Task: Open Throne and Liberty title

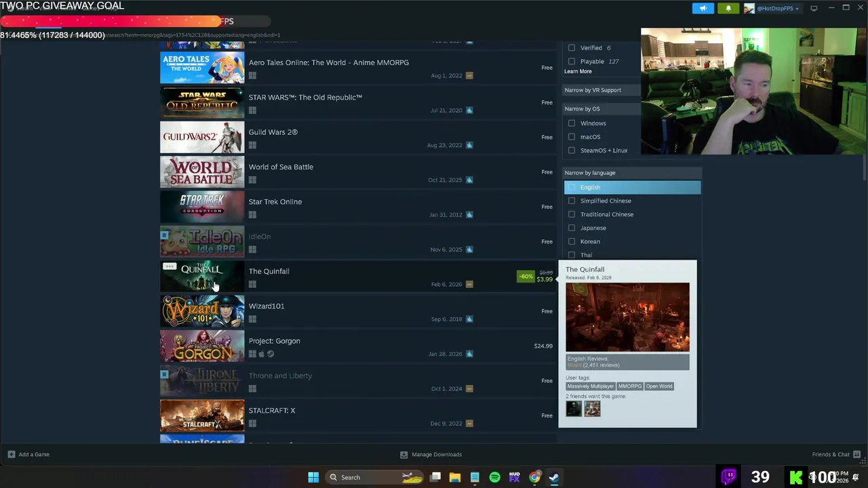Action: [x=281, y=375]
